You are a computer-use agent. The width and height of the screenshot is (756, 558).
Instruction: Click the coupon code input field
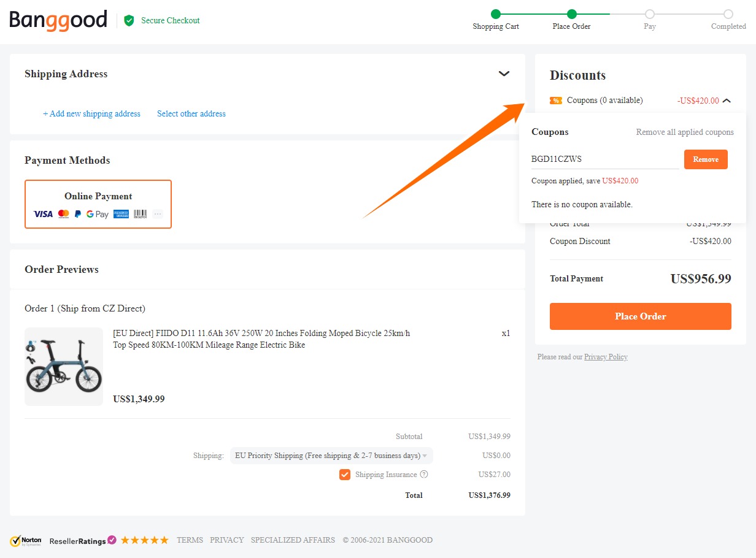605,159
